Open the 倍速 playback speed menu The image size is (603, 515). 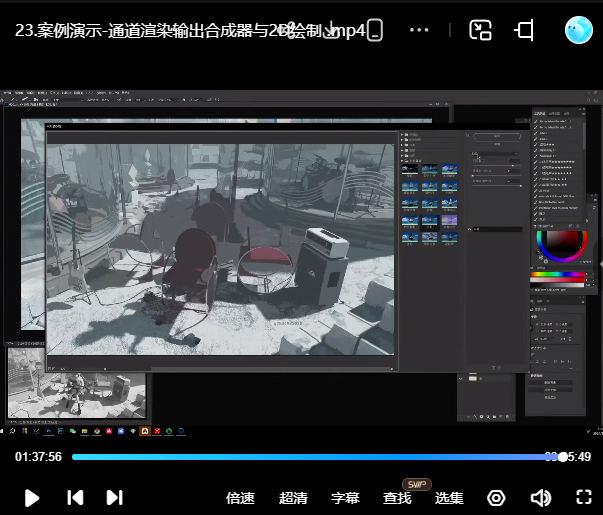(x=240, y=498)
